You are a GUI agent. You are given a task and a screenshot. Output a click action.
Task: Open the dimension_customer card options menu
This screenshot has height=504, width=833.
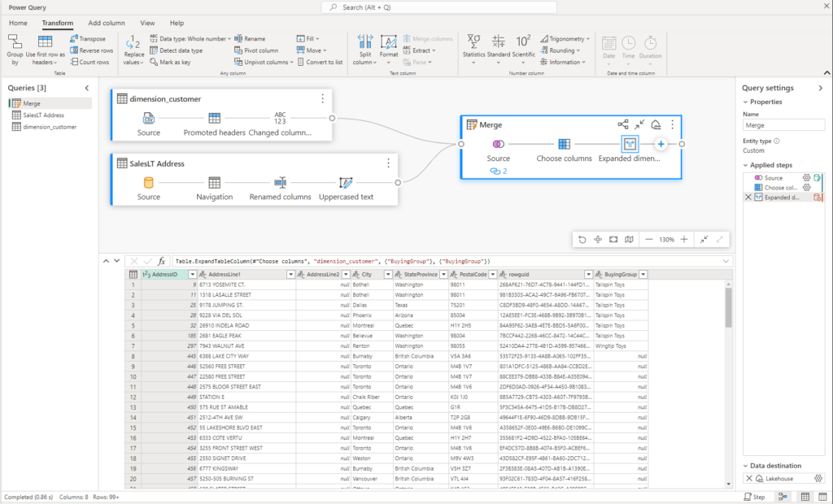coord(322,99)
